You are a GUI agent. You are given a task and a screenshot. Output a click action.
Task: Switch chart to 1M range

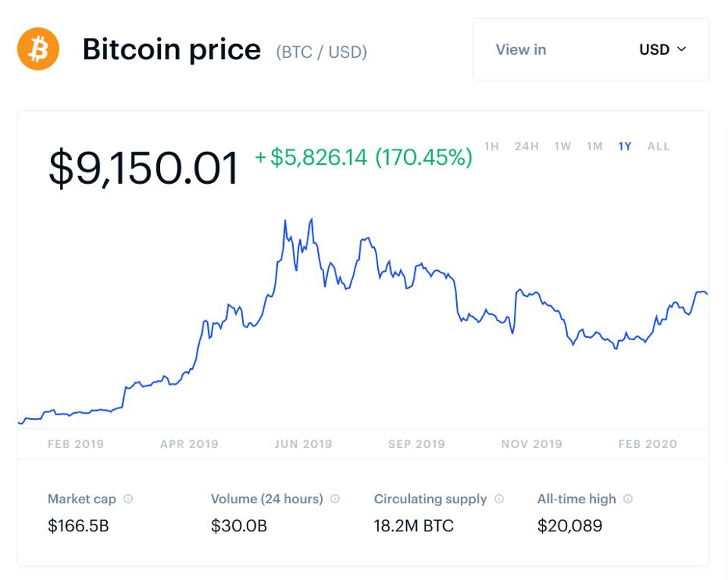click(594, 147)
